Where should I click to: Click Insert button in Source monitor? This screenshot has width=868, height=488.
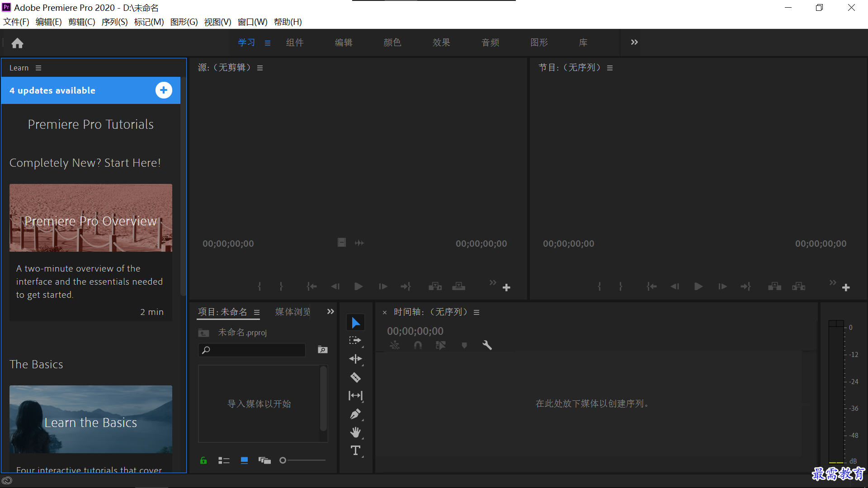pos(435,286)
